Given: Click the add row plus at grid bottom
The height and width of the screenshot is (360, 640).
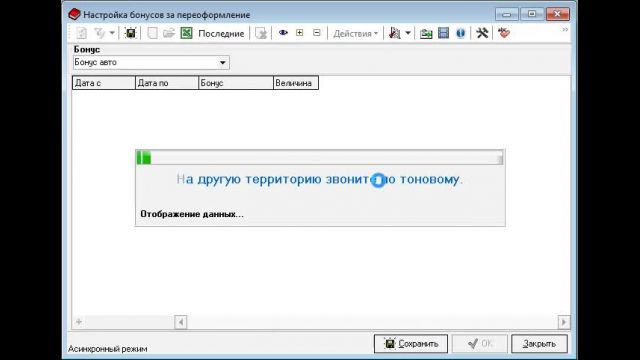Looking at the screenshot, I should (x=79, y=322).
